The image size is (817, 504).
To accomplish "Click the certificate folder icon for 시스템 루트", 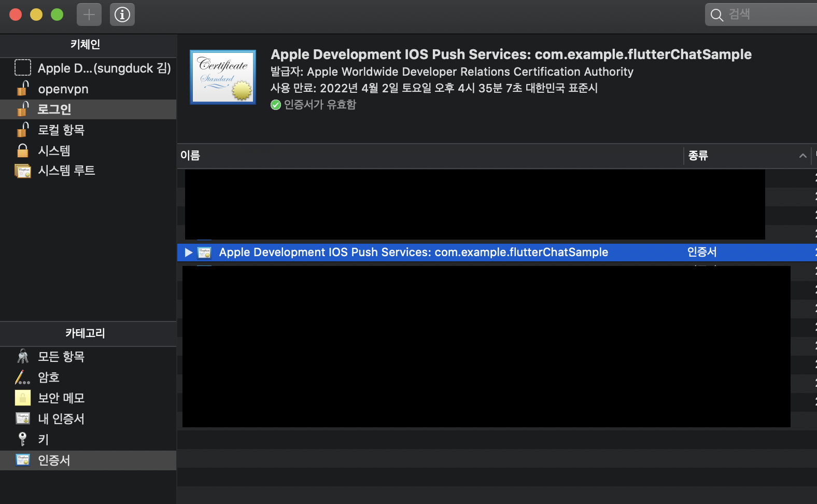I will (23, 171).
